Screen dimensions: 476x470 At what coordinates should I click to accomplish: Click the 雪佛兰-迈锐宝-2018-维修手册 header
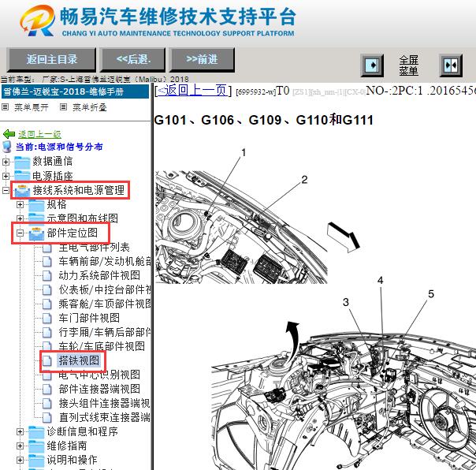pos(75,91)
